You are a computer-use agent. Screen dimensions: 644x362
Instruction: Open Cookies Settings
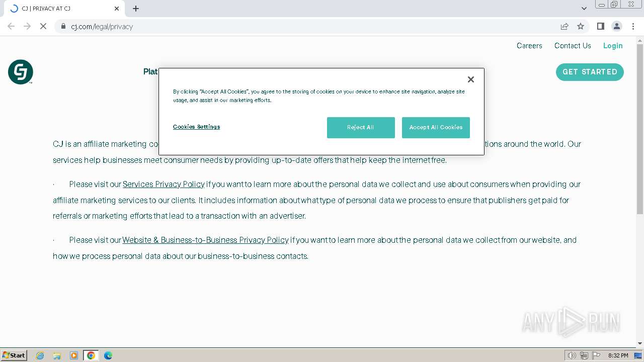(x=196, y=127)
